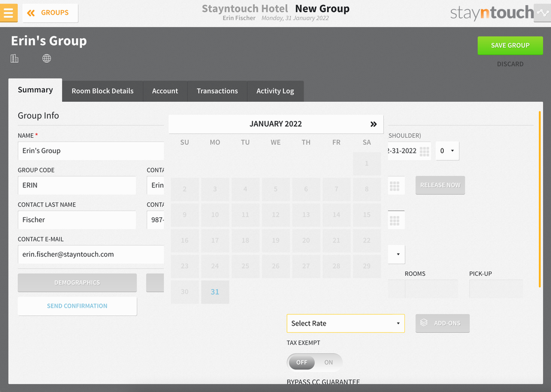Click the Group Code field ERIN
The width and height of the screenshot is (551, 392).
point(77,185)
